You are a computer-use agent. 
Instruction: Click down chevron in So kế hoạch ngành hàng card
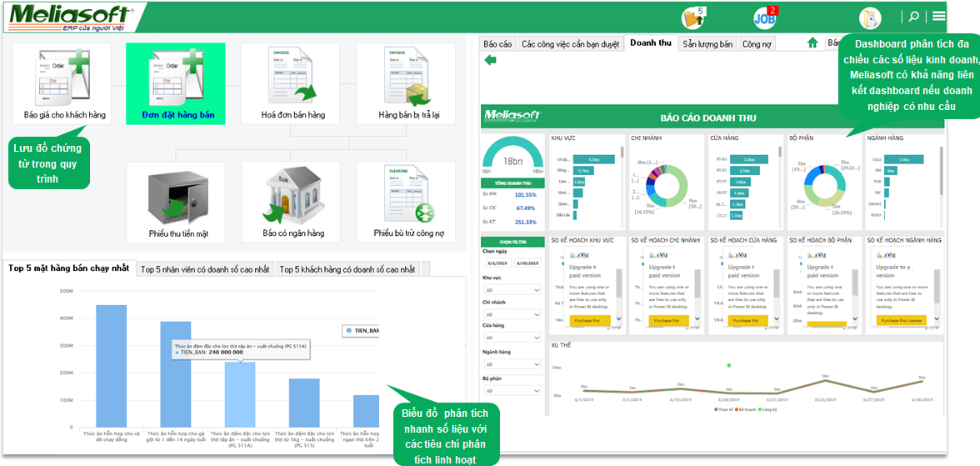coord(937,319)
